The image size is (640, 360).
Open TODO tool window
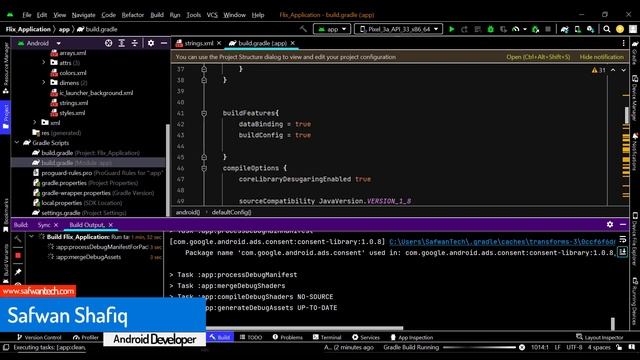pyautogui.click(x=251, y=338)
